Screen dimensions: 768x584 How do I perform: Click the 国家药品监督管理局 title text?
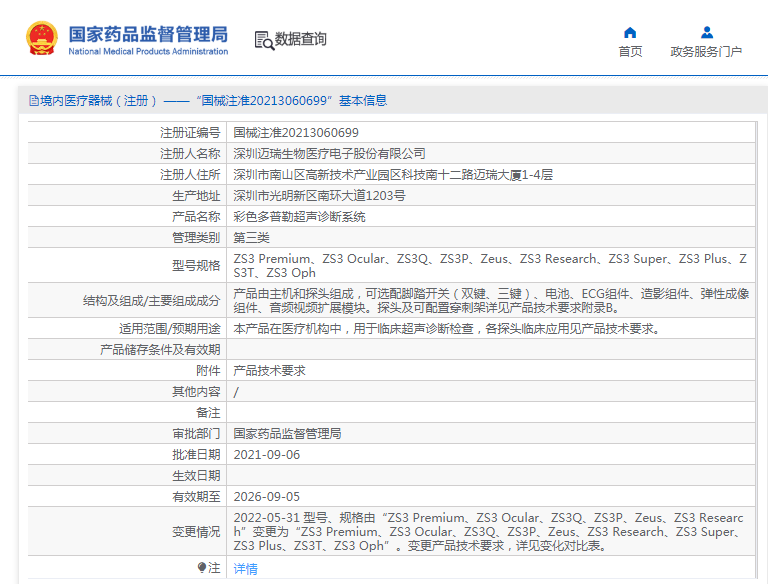148,34
